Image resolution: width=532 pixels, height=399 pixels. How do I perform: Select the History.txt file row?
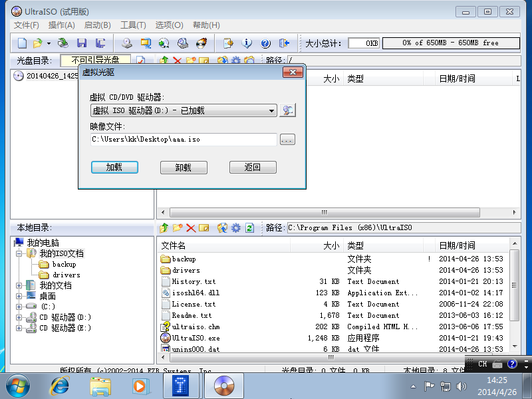tap(333, 281)
